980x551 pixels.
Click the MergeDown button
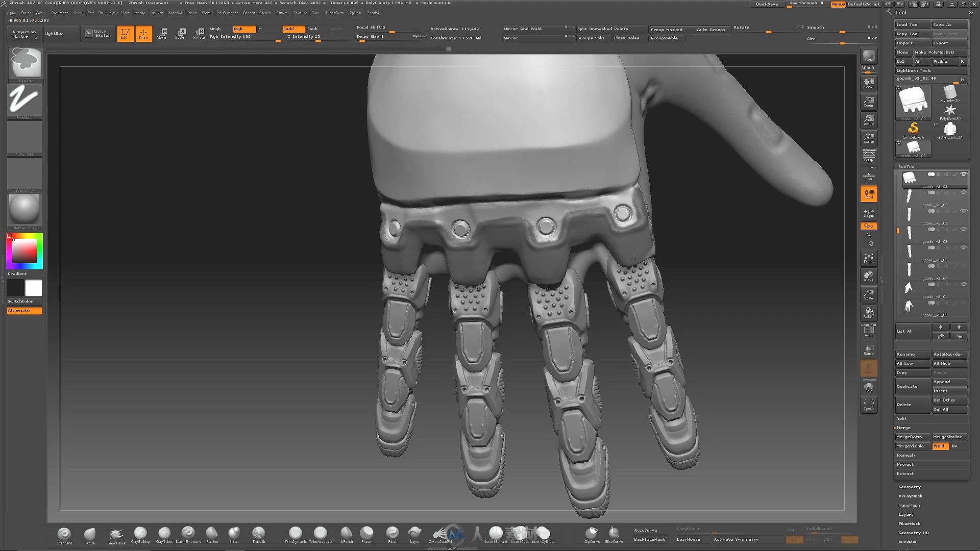tap(913, 437)
